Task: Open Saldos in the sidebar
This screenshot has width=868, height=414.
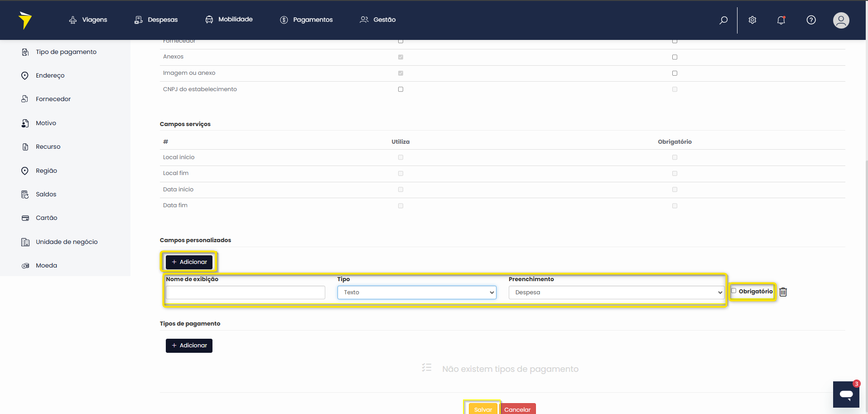Action: click(x=46, y=195)
